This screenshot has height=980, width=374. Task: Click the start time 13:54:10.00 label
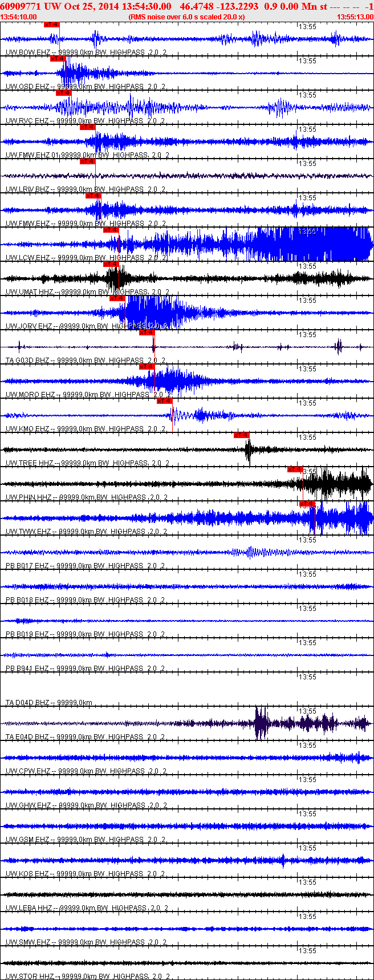[x=19, y=17]
